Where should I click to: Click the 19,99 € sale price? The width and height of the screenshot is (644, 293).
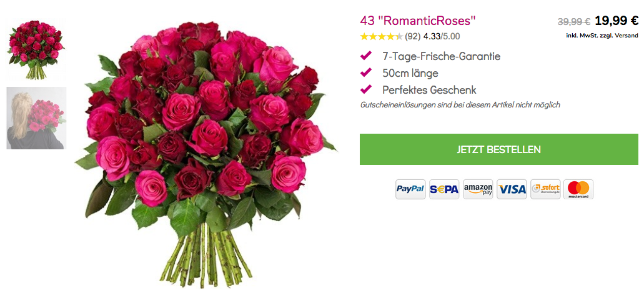pyautogui.click(x=616, y=21)
